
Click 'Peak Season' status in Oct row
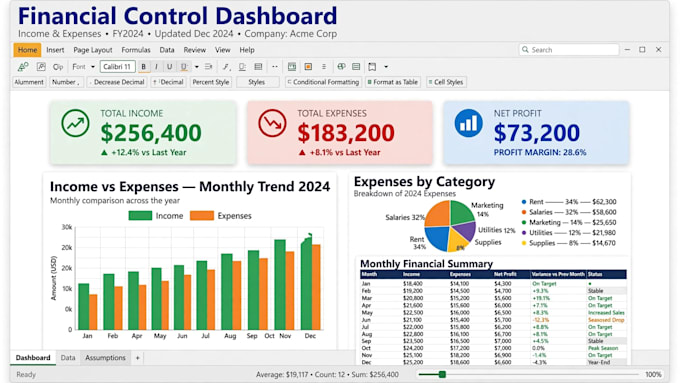click(603, 348)
